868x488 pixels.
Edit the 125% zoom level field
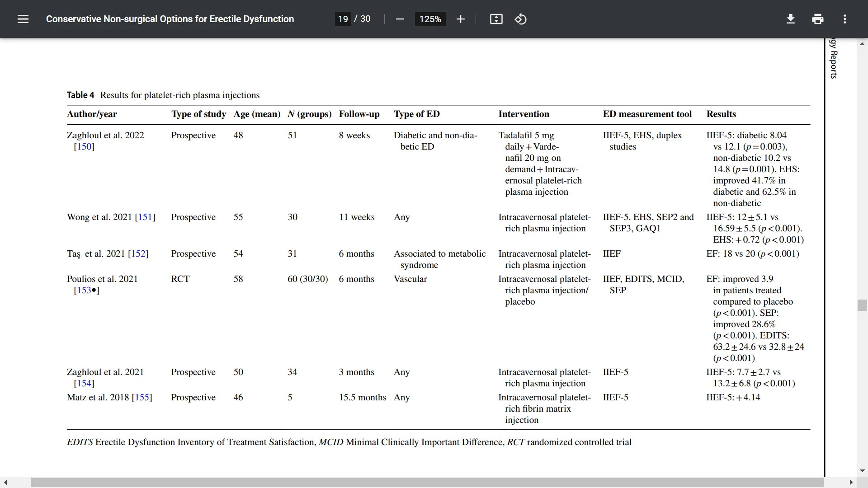pyautogui.click(x=430, y=19)
